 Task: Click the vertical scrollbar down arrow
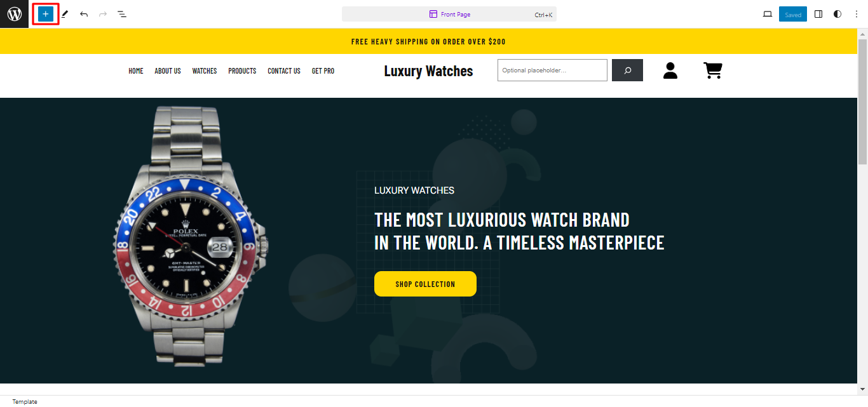pyautogui.click(x=862, y=389)
